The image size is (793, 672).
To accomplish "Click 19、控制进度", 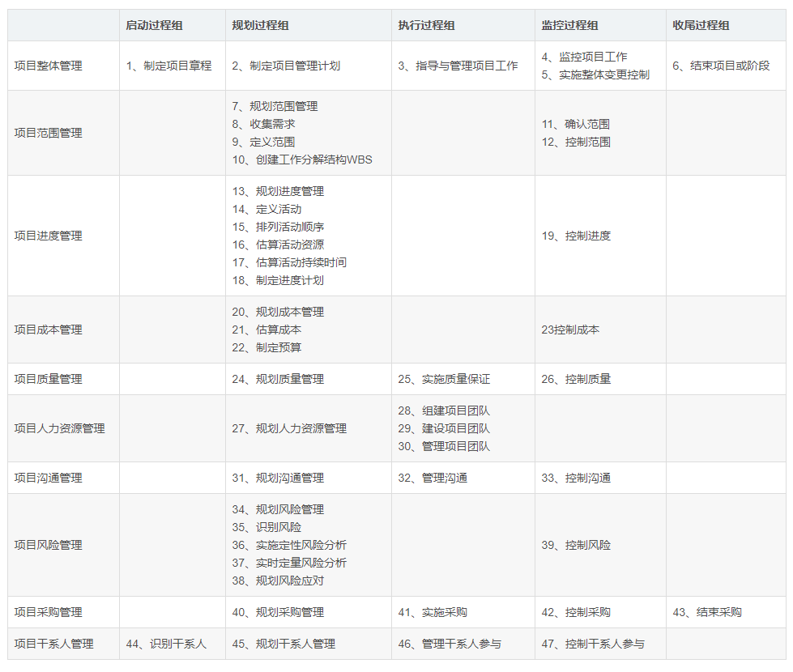I will (x=576, y=236).
